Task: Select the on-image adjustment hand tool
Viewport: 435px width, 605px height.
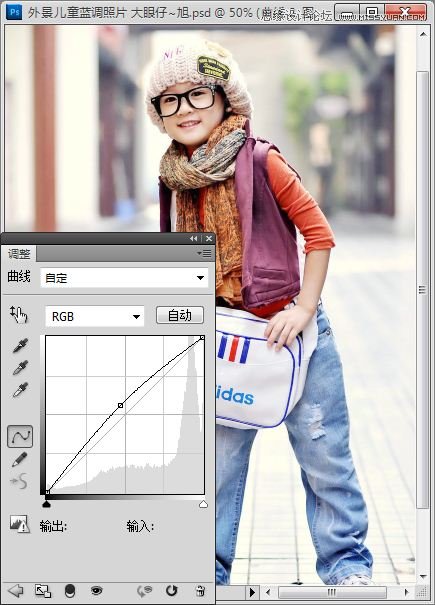Action: pyautogui.click(x=19, y=315)
